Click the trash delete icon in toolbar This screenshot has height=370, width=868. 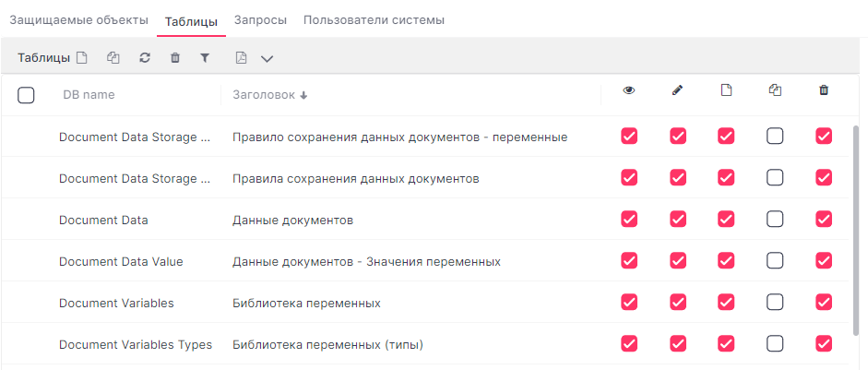click(x=175, y=57)
